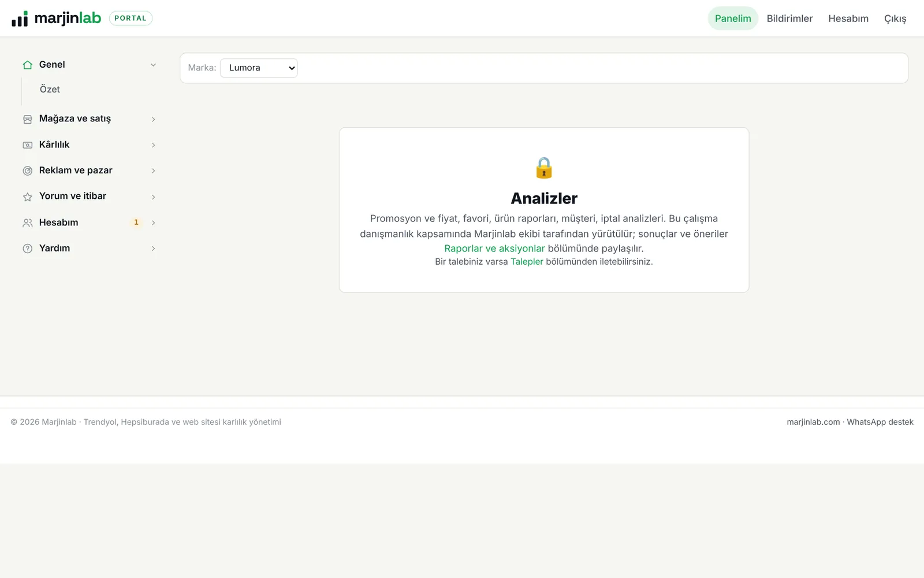Select the Yorum ve itibar label
The width and height of the screenshot is (924, 578).
pyautogui.click(x=73, y=196)
